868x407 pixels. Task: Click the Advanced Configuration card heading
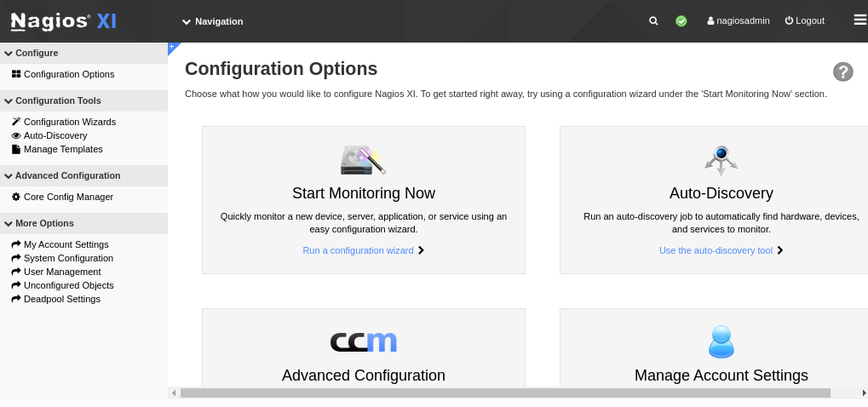click(364, 375)
